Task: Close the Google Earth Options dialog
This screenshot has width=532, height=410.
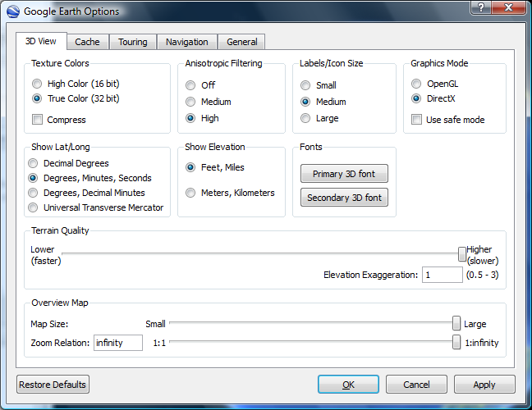Action: [x=508, y=7]
